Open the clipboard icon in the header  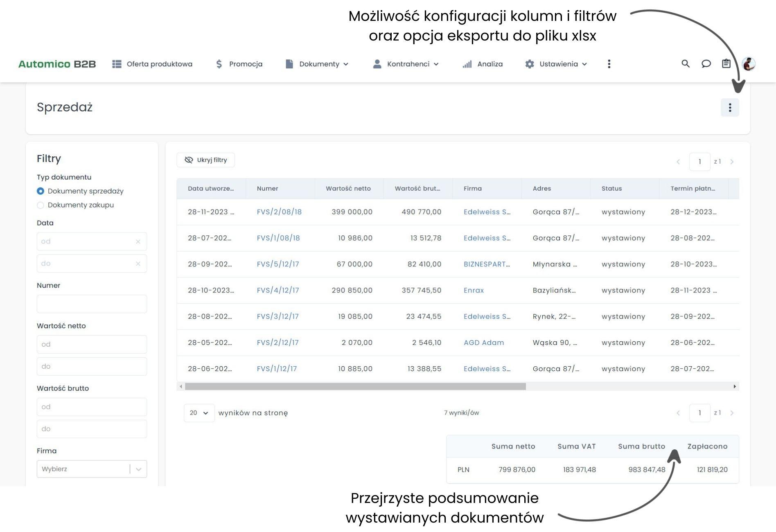pos(726,64)
